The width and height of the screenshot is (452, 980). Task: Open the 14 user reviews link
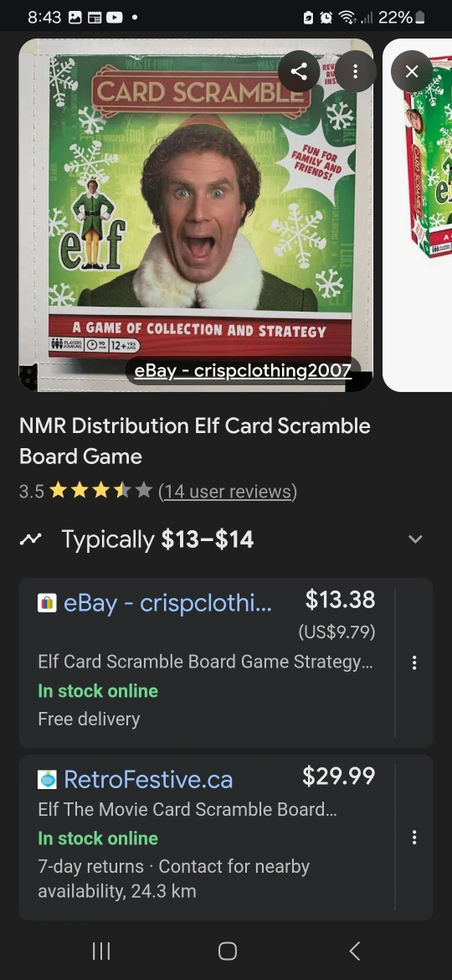[x=227, y=492]
